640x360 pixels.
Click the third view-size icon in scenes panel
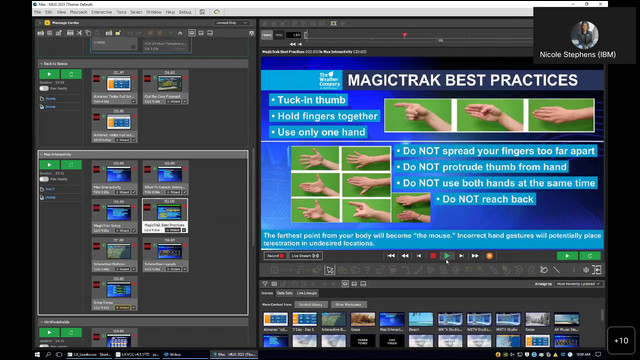(x=363, y=284)
